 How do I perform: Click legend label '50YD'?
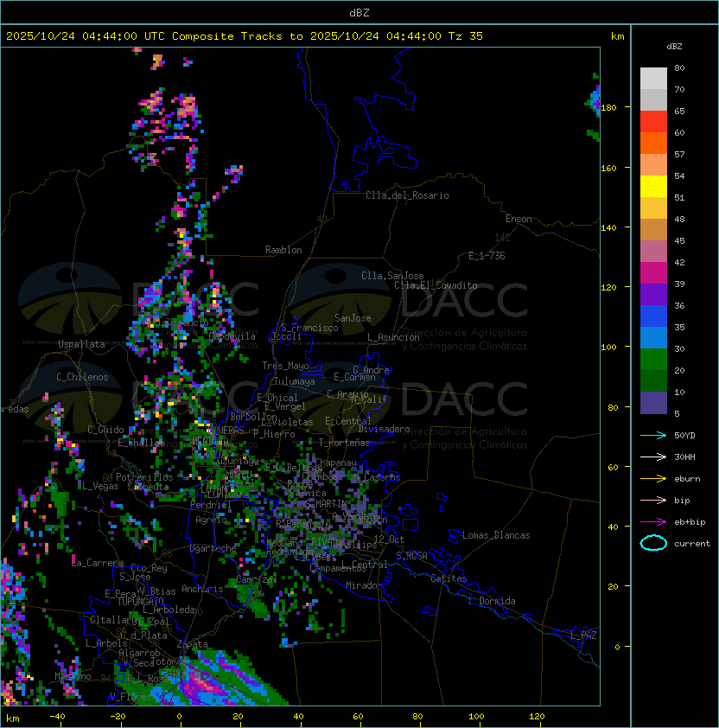click(684, 435)
